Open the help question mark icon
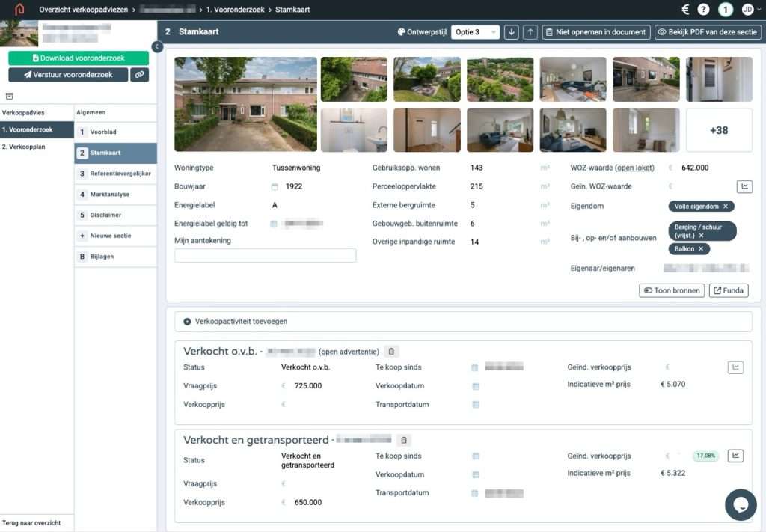 point(703,9)
